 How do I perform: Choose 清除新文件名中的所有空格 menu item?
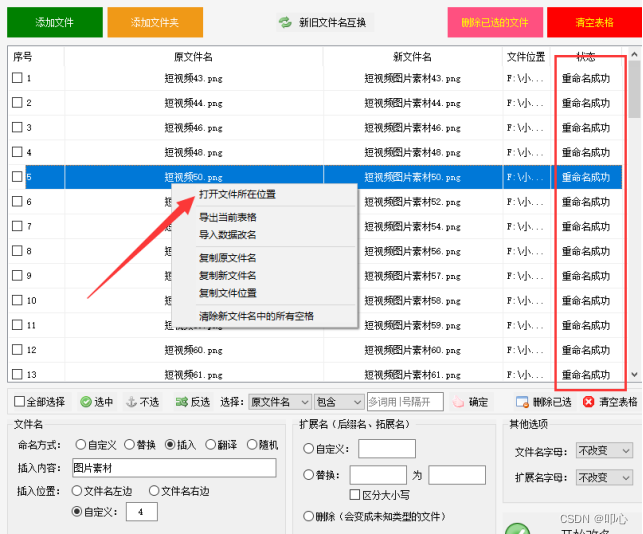tap(256, 316)
